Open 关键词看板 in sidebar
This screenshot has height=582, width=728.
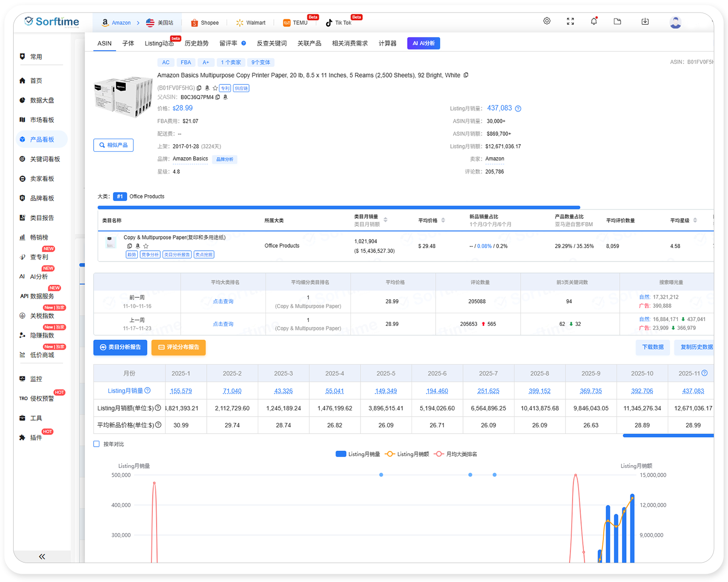[x=45, y=159]
